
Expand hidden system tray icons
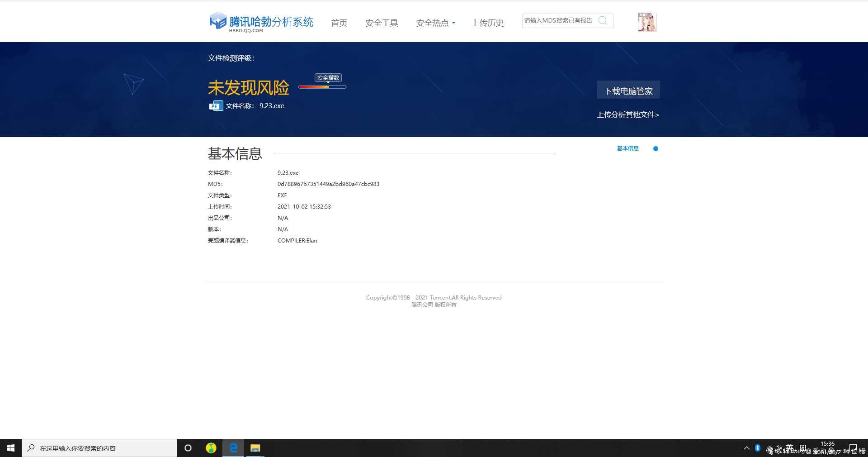click(746, 448)
